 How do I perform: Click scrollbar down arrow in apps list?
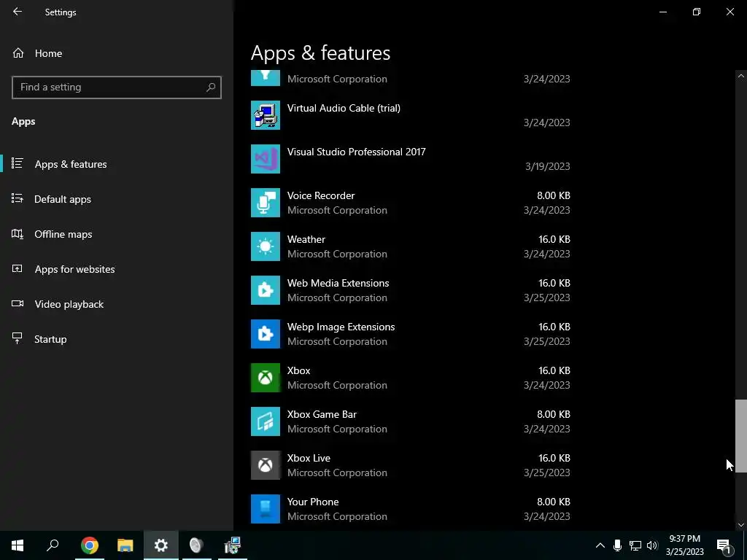point(741,525)
